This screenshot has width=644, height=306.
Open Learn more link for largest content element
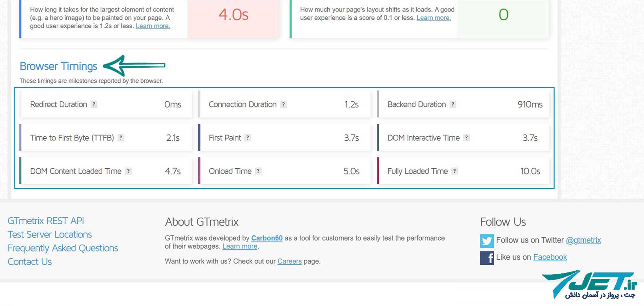pos(153,26)
